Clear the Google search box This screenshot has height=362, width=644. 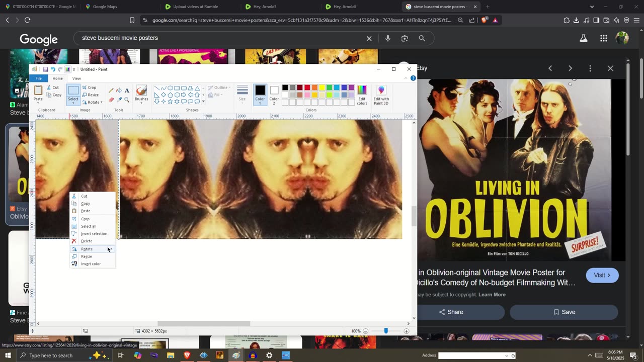[369, 38]
